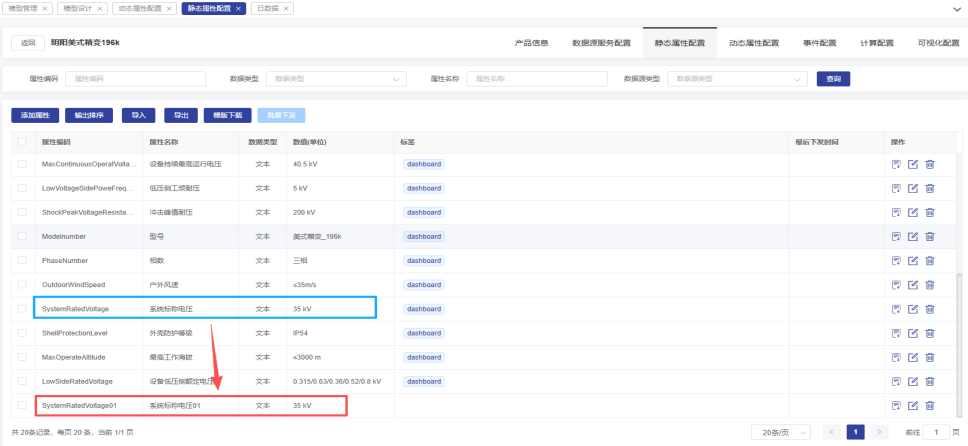968x446 pixels.
Task: Delete the ModelNumber attribute via trash icon
Action: click(929, 237)
